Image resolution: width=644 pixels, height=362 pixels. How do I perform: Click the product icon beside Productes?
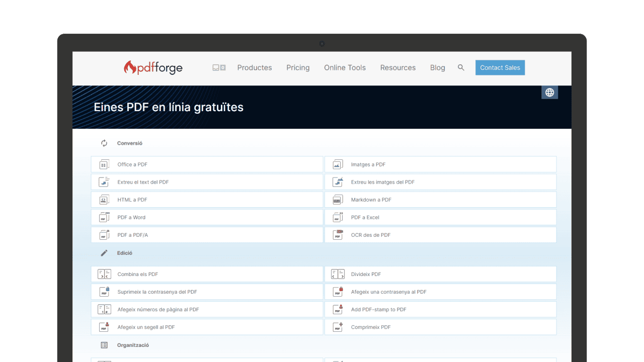coord(219,67)
